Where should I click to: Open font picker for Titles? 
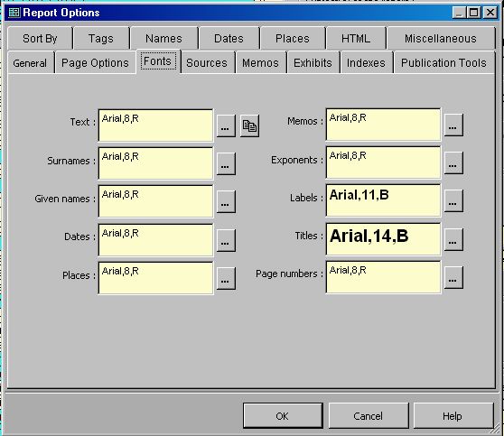453,239
